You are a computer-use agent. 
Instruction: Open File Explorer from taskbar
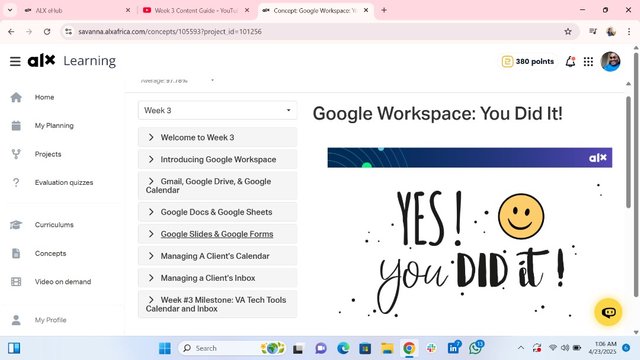tap(387, 348)
